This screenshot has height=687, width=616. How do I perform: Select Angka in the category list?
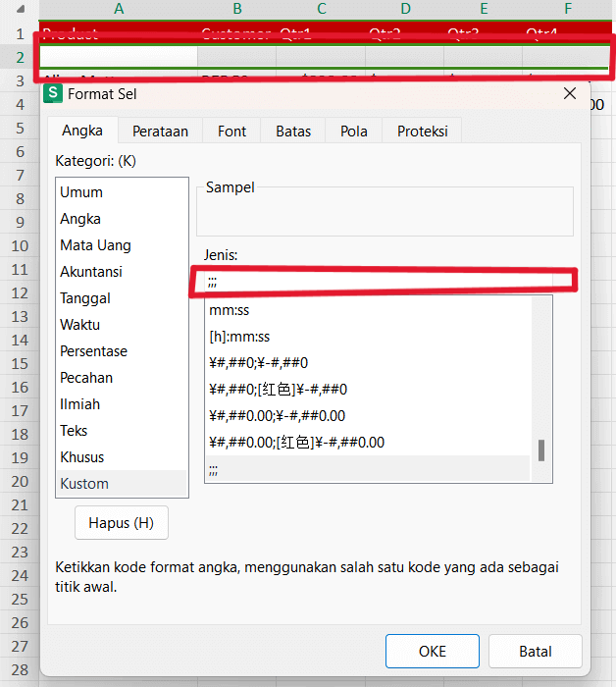122,219
